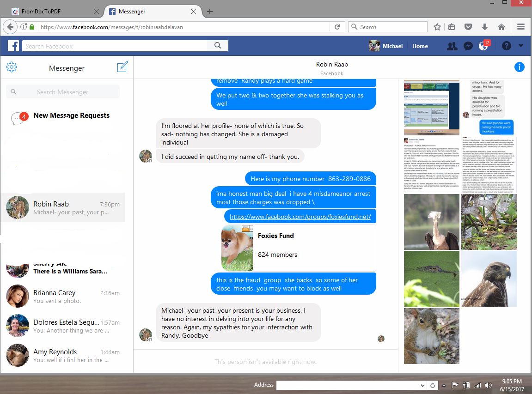Focus the Search Messenger field
The image size is (532, 394).
tap(63, 92)
